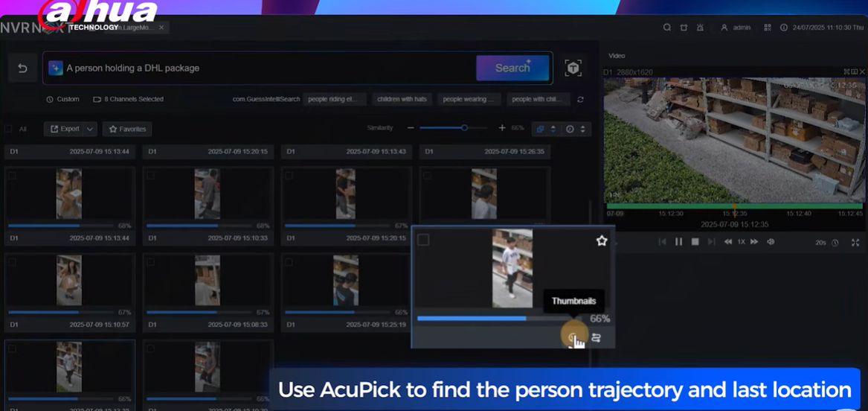Click the 15:26:35 header result entry

click(x=485, y=151)
